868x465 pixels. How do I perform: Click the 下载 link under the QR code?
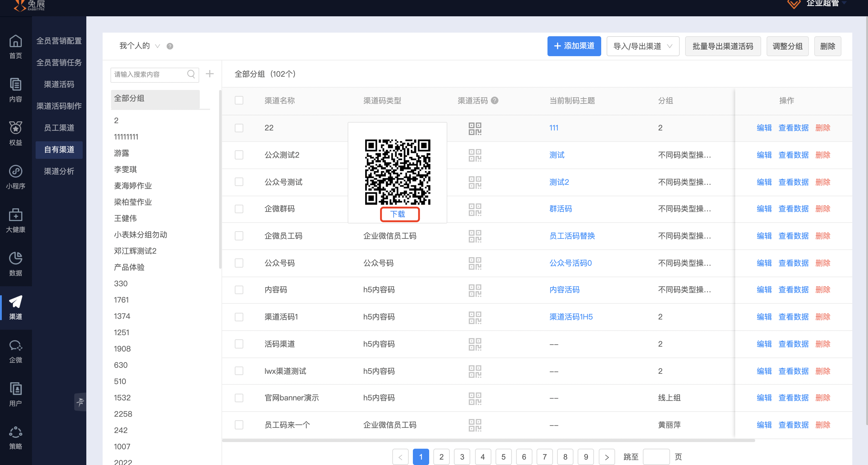[397, 214]
